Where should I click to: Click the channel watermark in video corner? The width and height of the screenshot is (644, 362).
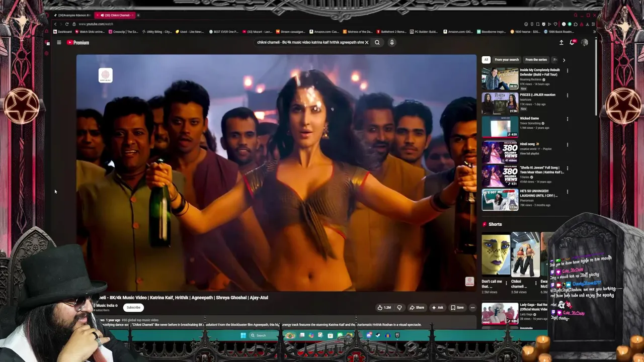coord(469,282)
